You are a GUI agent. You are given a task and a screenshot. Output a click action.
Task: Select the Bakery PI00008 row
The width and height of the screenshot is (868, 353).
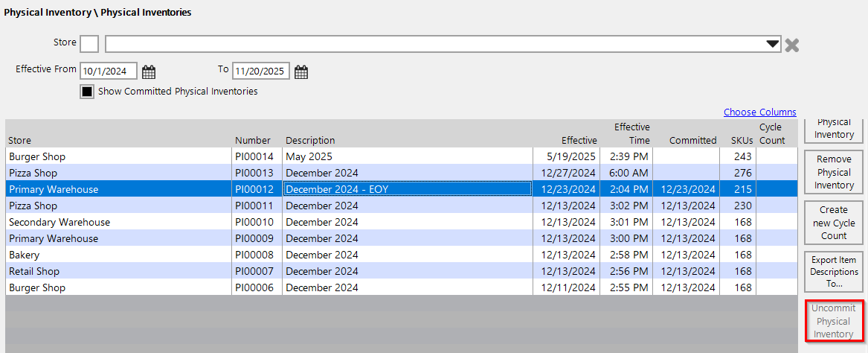[119, 255]
